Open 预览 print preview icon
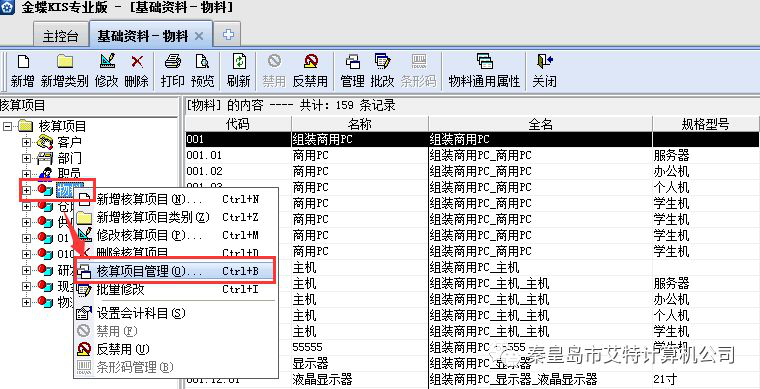The width and height of the screenshot is (760, 389). pyautogui.click(x=202, y=62)
